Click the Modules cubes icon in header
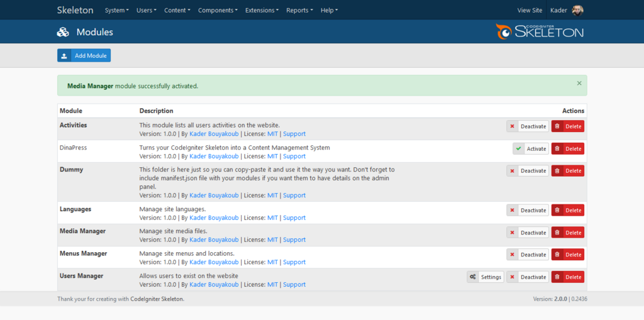 63,32
